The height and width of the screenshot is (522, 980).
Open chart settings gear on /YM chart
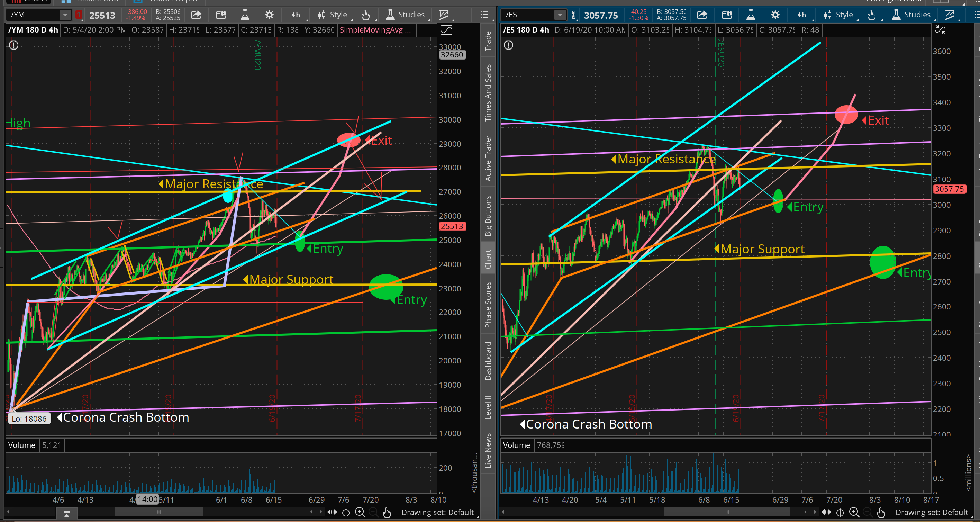pyautogui.click(x=269, y=15)
